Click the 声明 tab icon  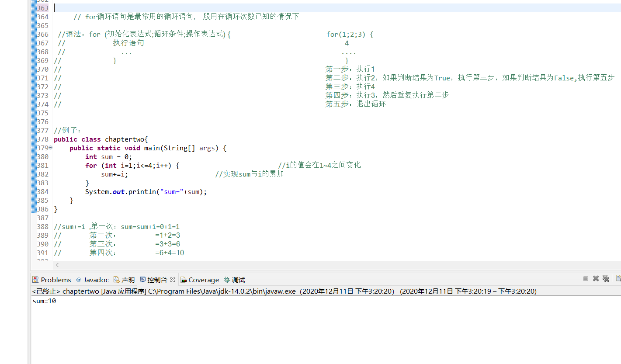tap(116, 280)
